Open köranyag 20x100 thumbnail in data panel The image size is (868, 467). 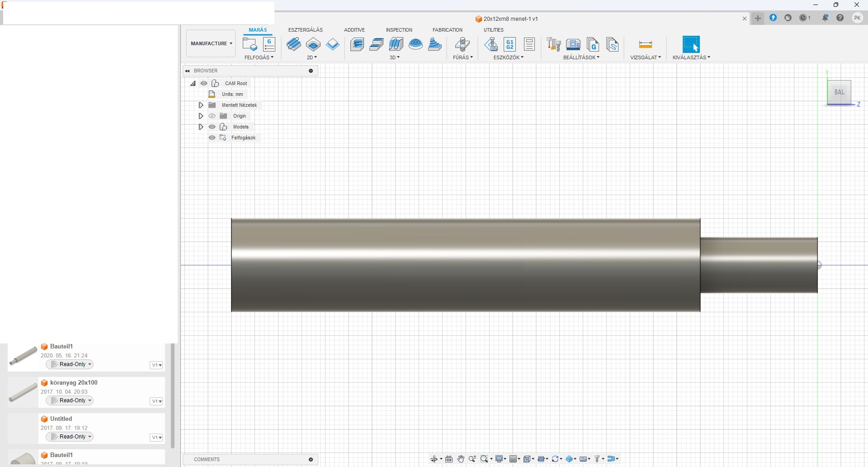[x=23, y=392]
